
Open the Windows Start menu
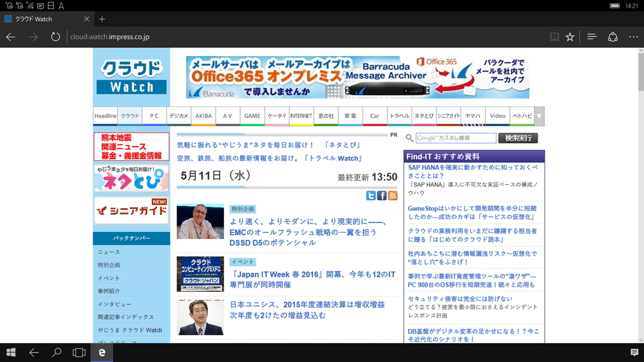(x=11, y=352)
